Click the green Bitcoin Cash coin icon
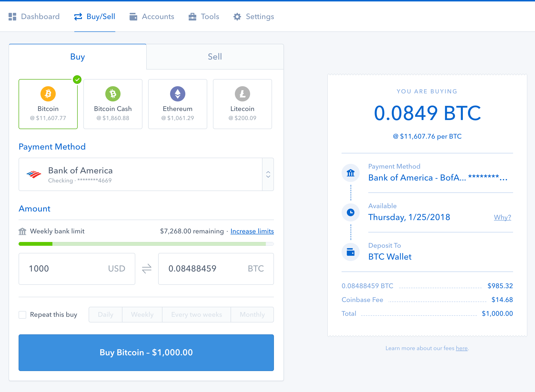This screenshot has width=535, height=392. coord(113,94)
